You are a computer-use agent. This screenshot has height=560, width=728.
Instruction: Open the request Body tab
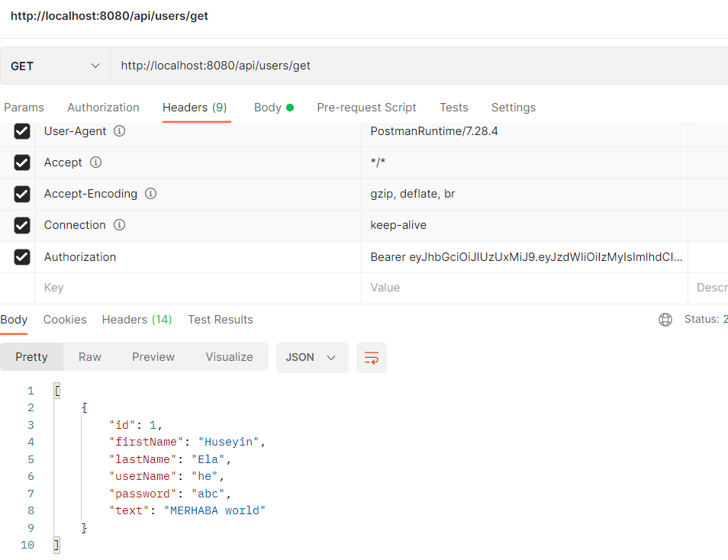click(274, 108)
